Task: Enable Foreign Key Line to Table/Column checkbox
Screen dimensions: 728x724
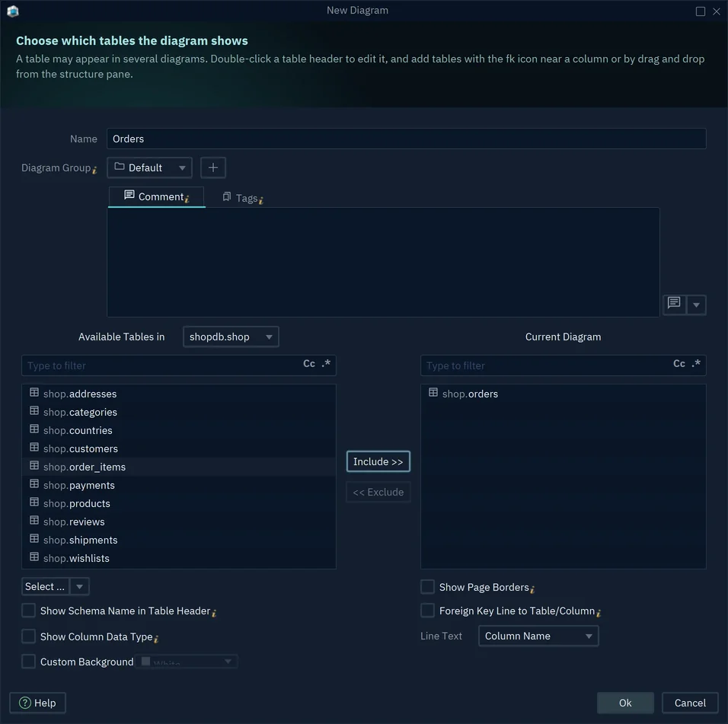Action: click(428, 611)
